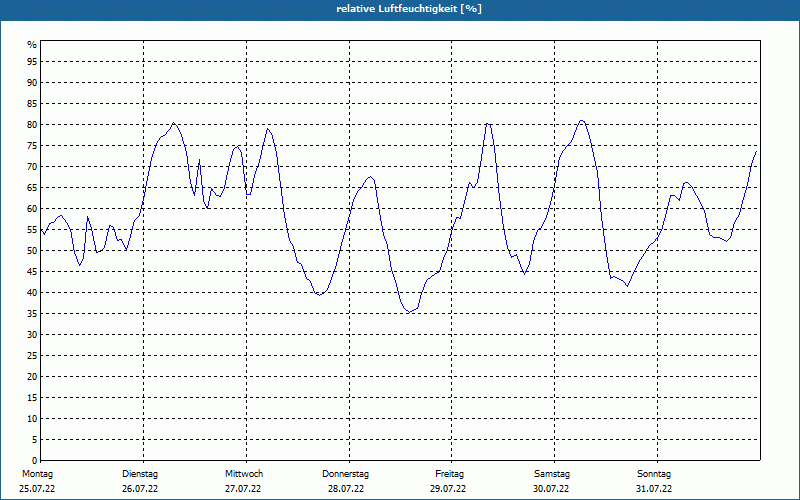Click the y-axis value '80'

pos(32,124)
